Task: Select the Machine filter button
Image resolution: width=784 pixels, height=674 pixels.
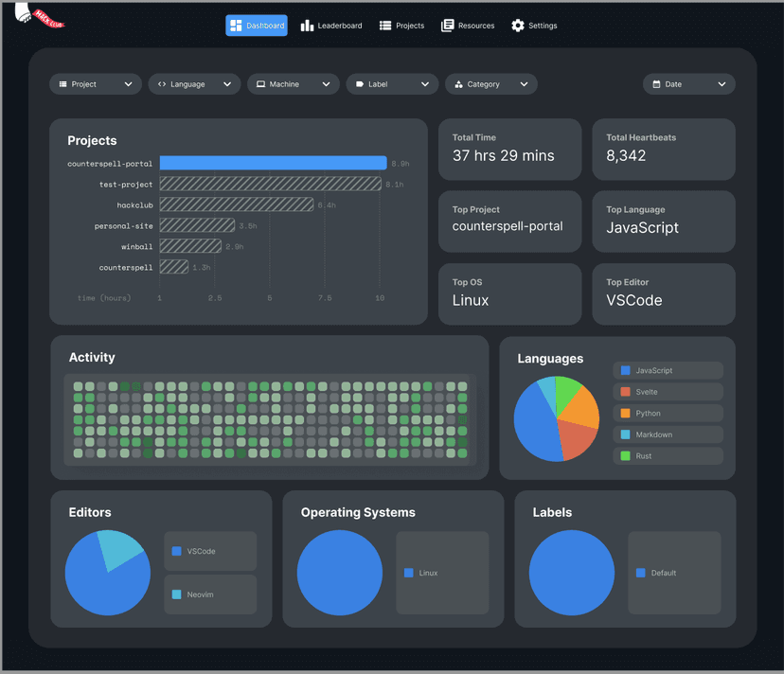Action: coord(293,84)
